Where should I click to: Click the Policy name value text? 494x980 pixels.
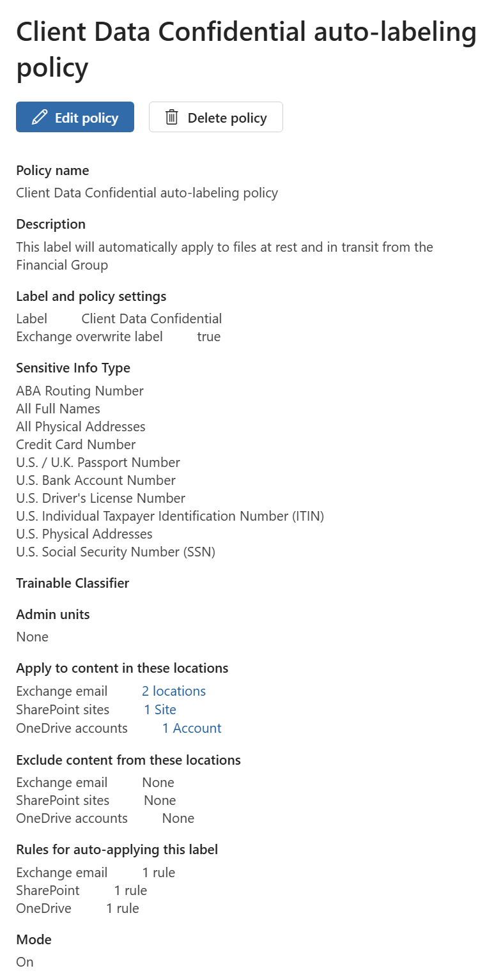click(147, 193)
